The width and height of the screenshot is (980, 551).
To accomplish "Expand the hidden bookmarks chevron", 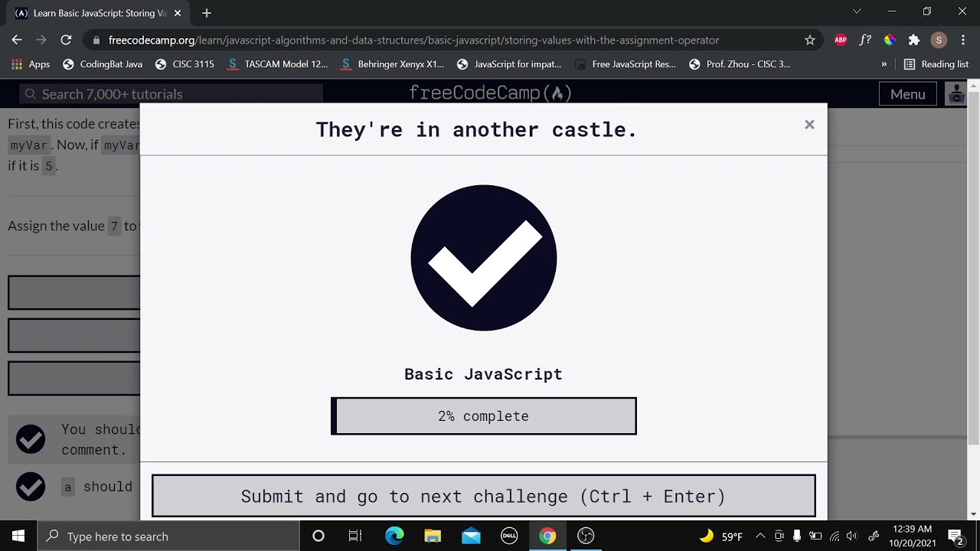I will tap(884, 64).
